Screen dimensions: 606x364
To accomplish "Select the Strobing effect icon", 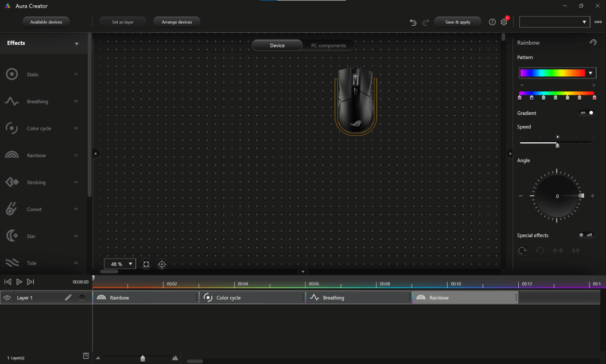I will click(12, 182).
